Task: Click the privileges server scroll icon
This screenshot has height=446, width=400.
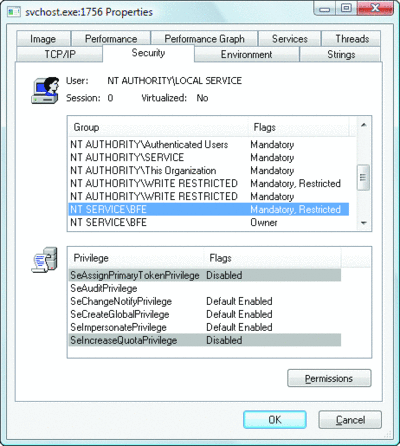Action: point(45,260)
